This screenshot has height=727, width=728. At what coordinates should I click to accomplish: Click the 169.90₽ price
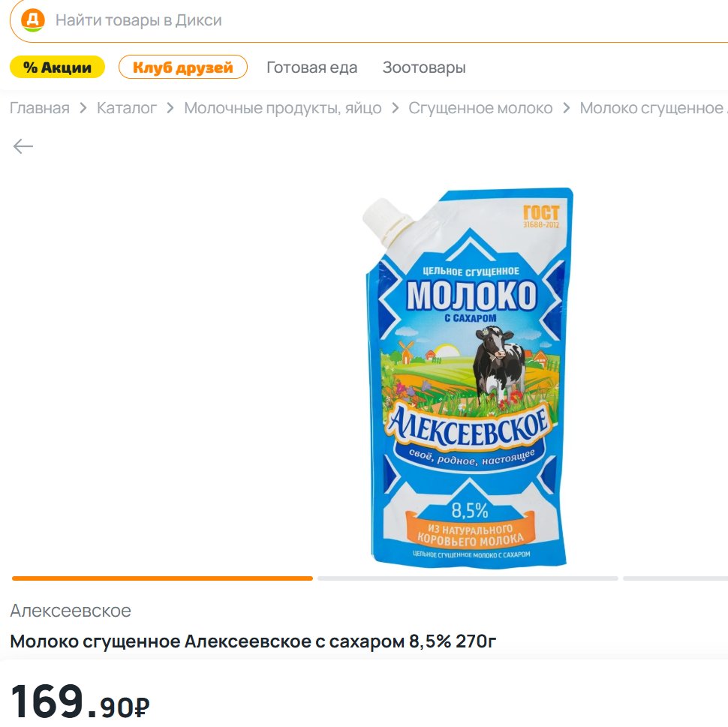click(80, 701)
